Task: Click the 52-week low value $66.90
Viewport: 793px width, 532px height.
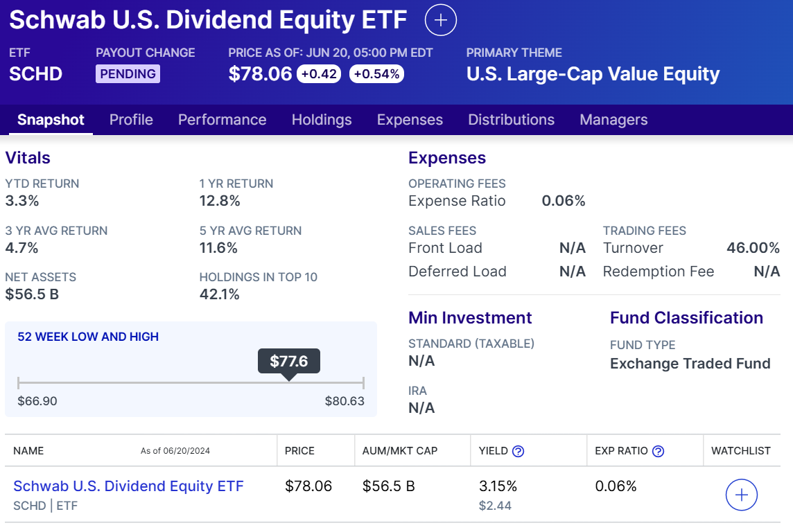Action: (x=37, y=401)
